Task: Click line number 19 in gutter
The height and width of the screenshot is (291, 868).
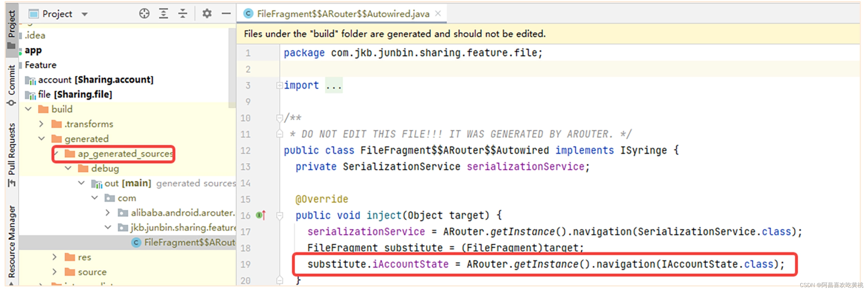Action: [x=245, y=264]
